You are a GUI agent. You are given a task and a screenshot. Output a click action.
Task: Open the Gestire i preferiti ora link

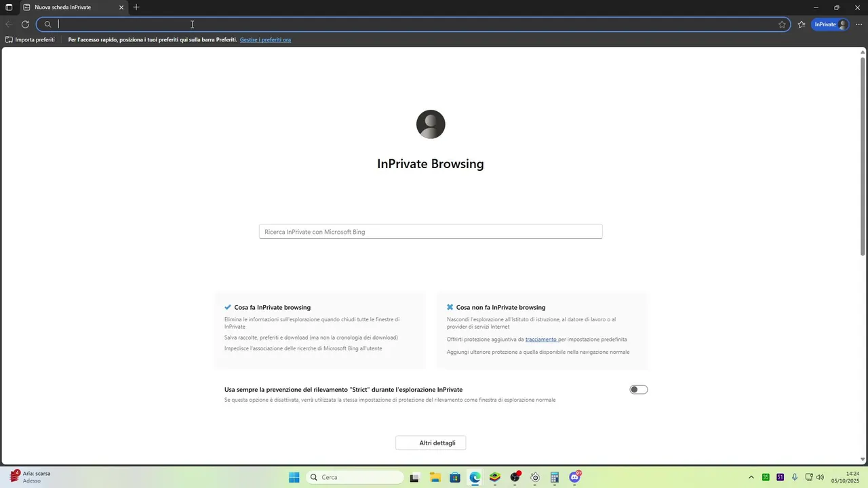[265, 40]
